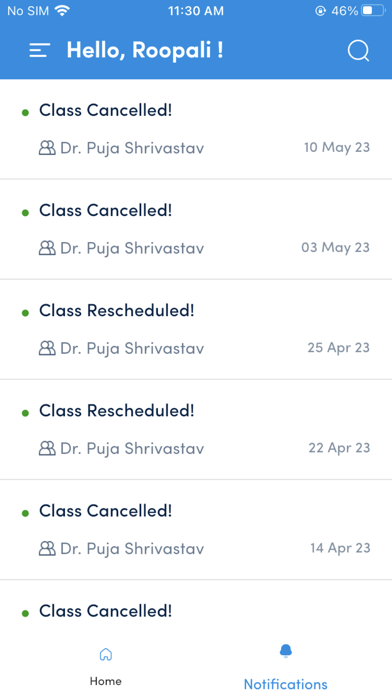This screenshot has width=392, height=696.
Task: Open the partially visible last Class Cancelled notification
Action: pyautogui.click(x=196, y=607)
